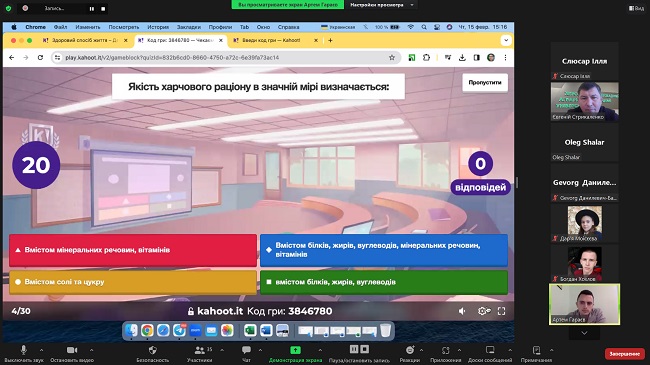The image size is (650, 365).
Task: Expand the audio options arrow beside microphone
Action: [41, 350]
